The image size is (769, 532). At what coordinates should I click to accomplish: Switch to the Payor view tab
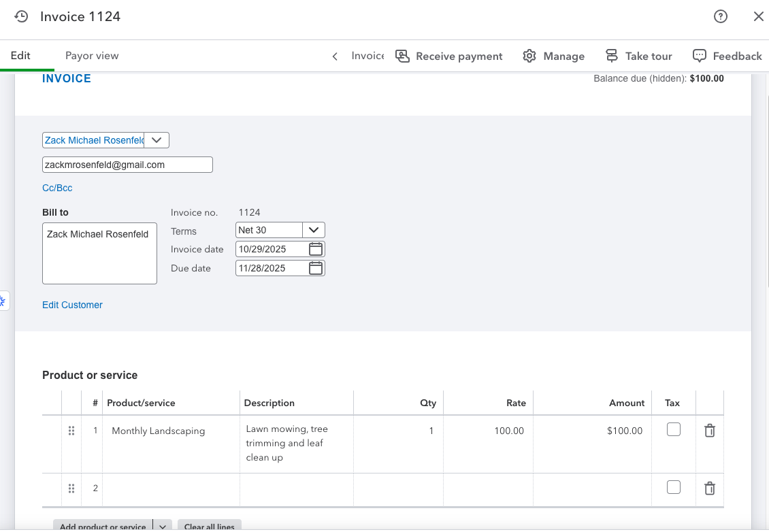pyautogui.click(x=92, y=56)
